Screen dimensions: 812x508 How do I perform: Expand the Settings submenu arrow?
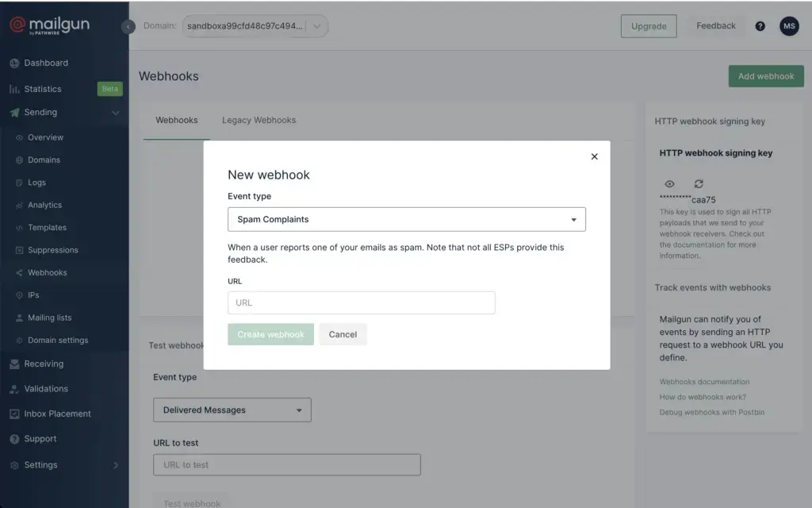[116, 465]
